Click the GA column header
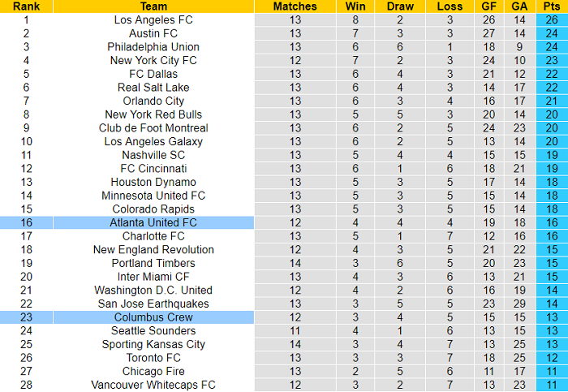 pos(520,6)
